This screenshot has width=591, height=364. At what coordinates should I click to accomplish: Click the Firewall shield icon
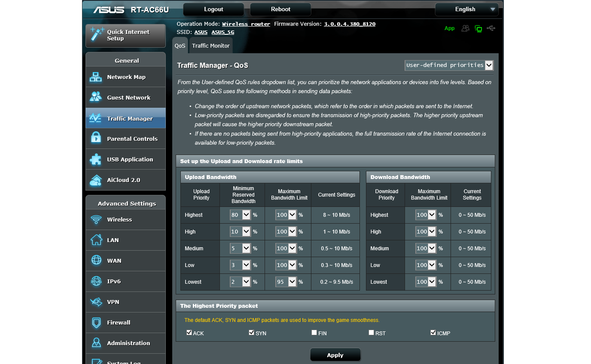[x=96, y=322]
